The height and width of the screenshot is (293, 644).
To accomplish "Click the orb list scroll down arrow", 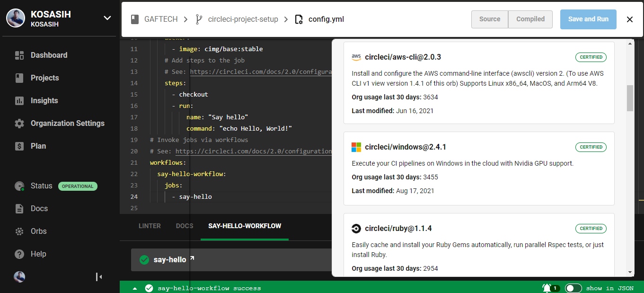I will (630, 272).
